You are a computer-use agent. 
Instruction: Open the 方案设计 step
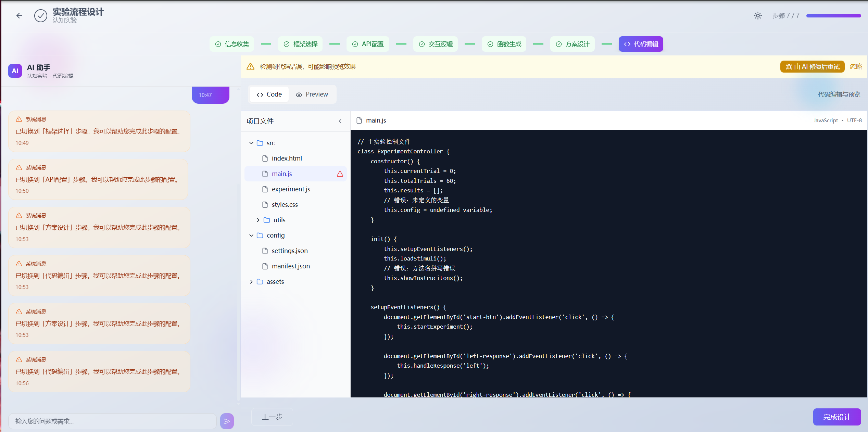point(573,44)
